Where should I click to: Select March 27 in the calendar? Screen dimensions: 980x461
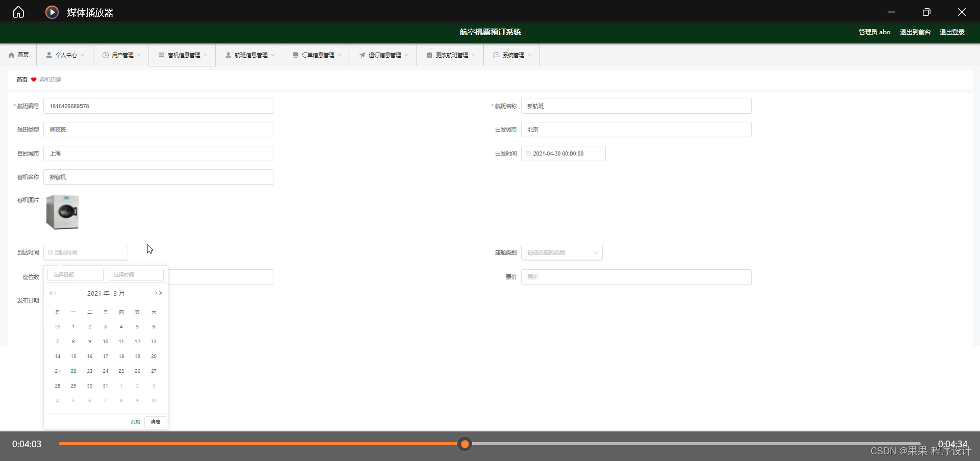[x=154, y=371]
